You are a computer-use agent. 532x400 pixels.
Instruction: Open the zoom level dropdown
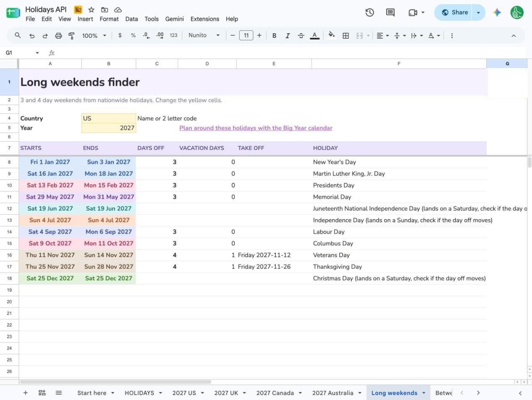(x=94, y=36)
